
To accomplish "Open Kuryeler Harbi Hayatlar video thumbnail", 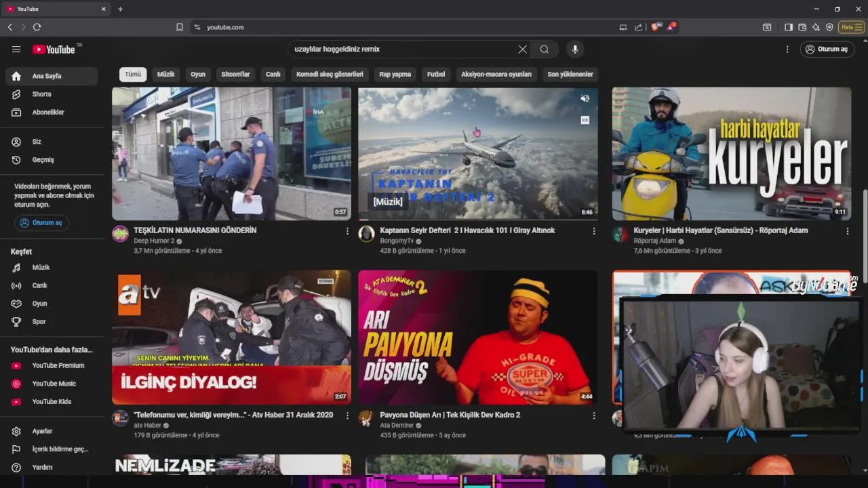I will click(x=731, y=154).
